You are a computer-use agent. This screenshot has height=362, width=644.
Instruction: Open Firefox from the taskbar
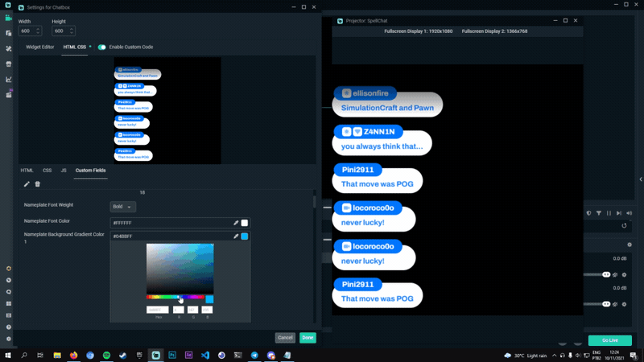pyautogui.click(x=73, y=355)
